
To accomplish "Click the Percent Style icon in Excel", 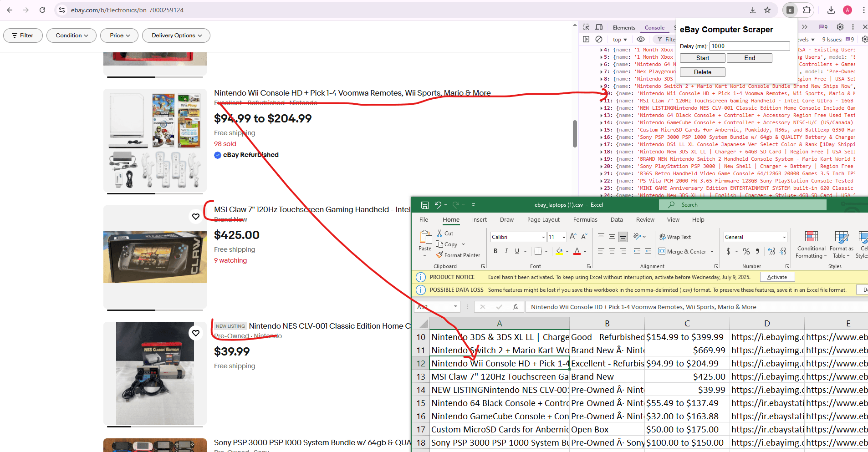I will (x=746, y=251).
